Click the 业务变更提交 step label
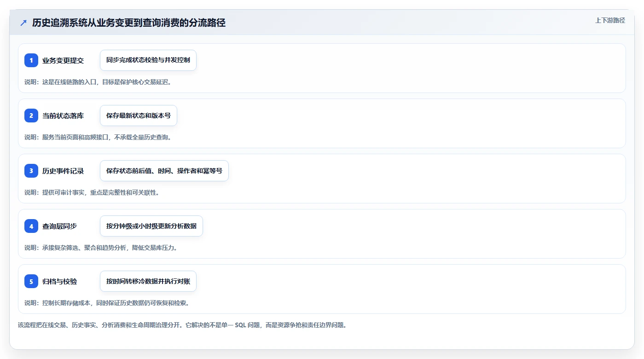644x359 pixels. pyautogui.click(x=63, y=60)
